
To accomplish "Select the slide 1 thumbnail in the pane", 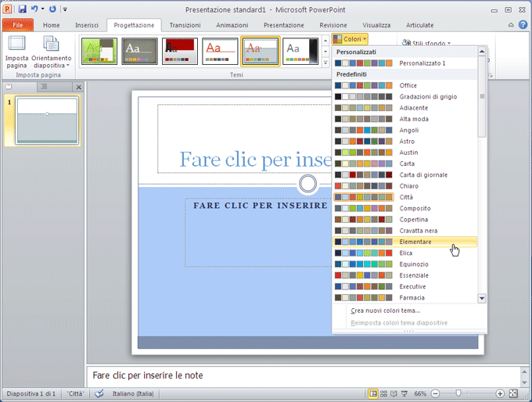I will tap(47, 120).
